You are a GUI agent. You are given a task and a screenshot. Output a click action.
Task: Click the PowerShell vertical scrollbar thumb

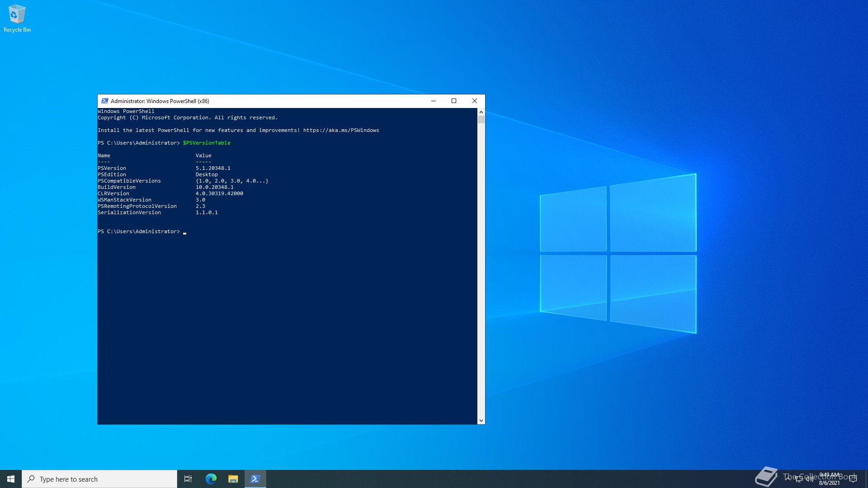481,119
